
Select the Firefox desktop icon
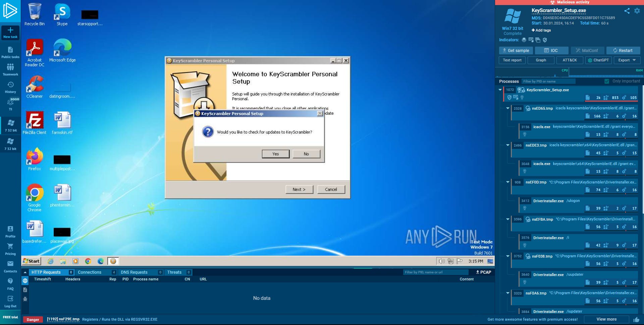[x=35, y=159]
